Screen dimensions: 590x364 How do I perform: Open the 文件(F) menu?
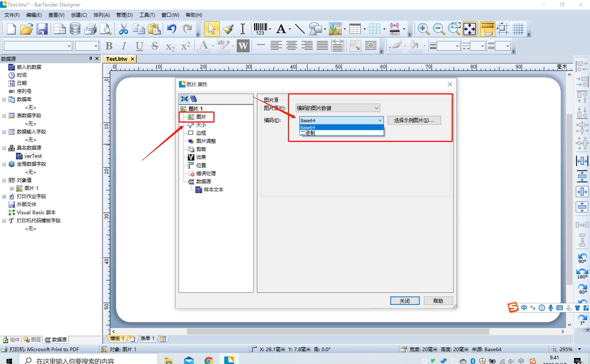coord(12,15)
